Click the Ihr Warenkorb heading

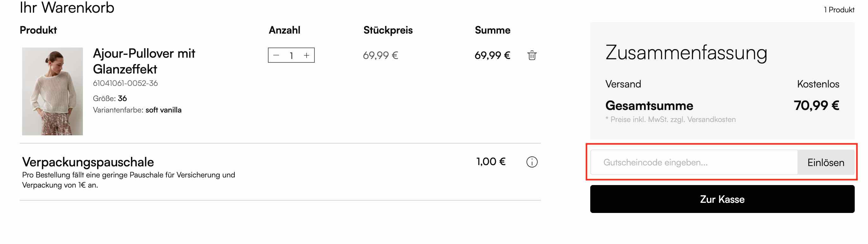(x=67, y=7)
